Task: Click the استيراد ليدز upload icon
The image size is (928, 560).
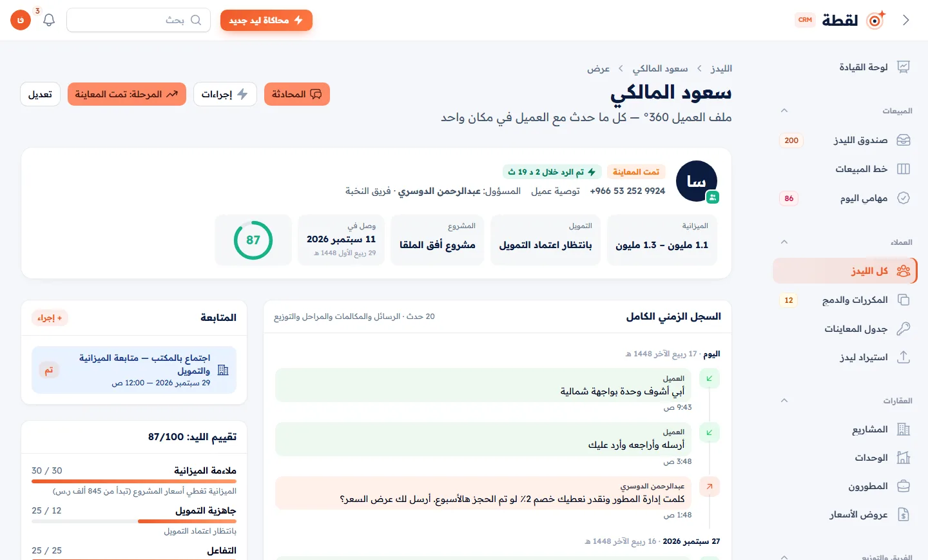Action: pos(904,357)
